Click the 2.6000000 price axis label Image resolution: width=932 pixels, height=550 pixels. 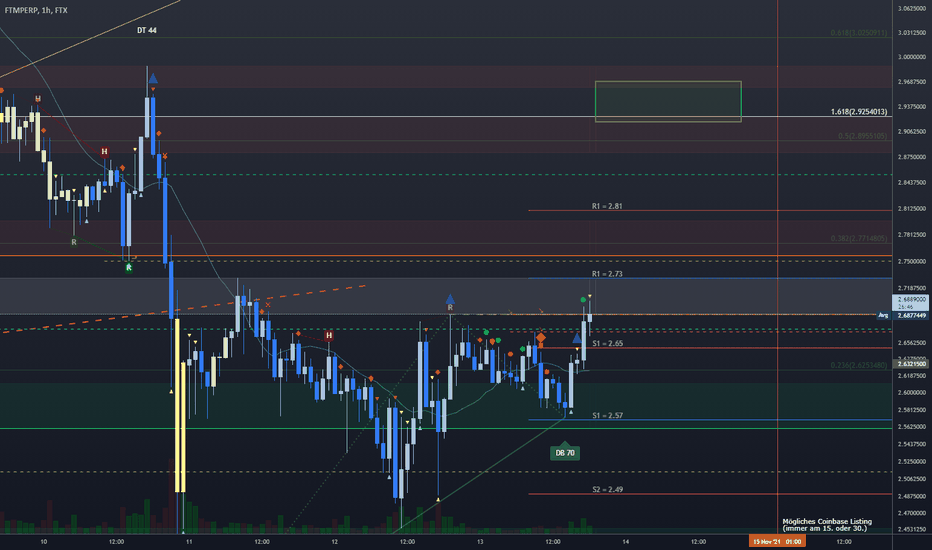click(912, 392)
